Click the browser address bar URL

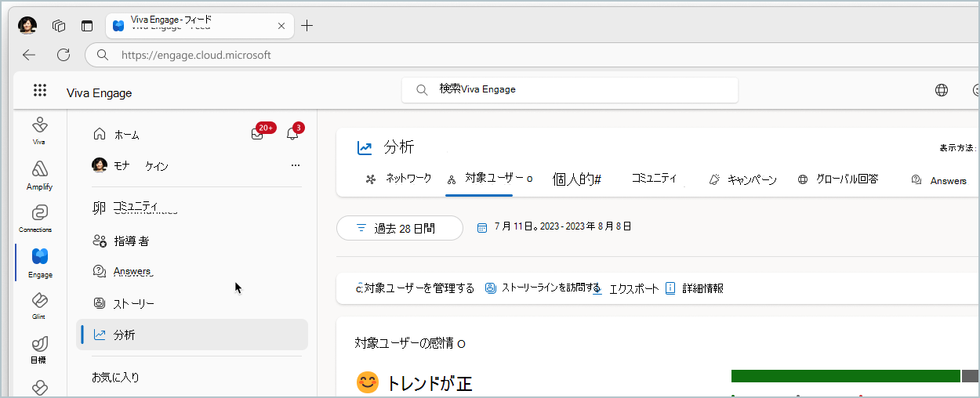(196, 55)
